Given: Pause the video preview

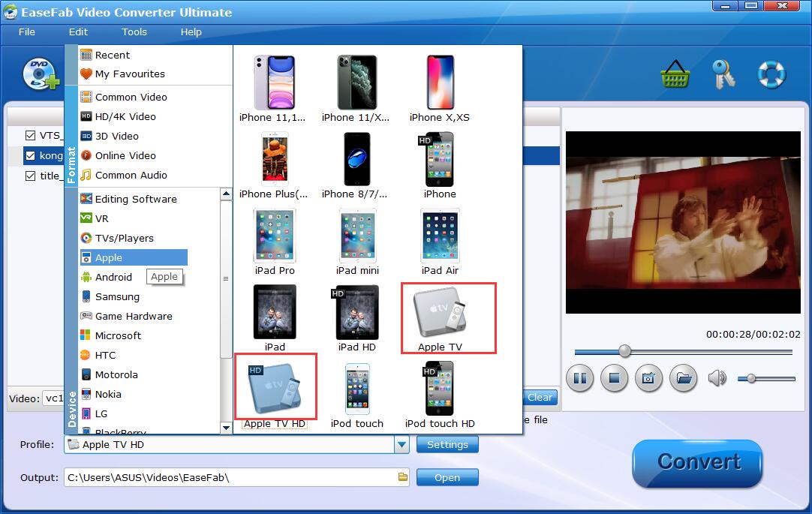Looking at the screenshot, I should (x=579, y=378).
